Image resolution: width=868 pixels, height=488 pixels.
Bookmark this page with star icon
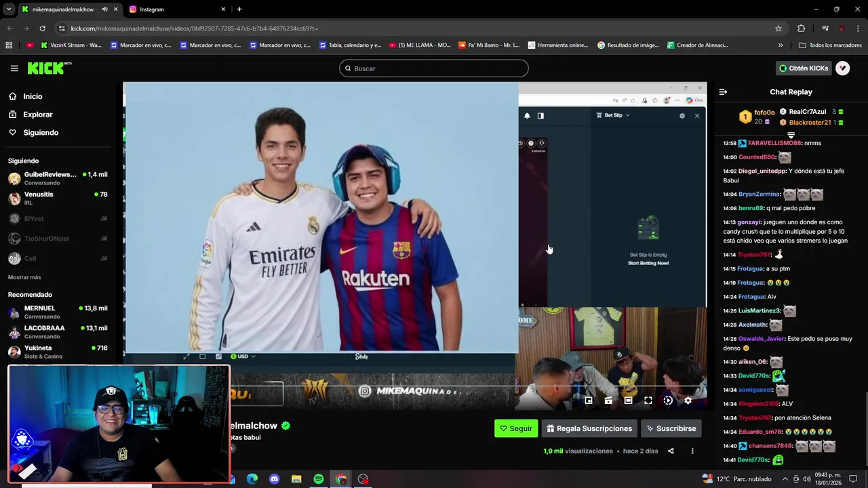[778, 28]
